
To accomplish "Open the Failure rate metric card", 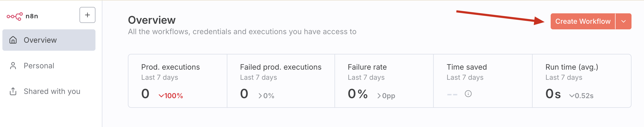I will pyautogui.click(x=384, y=81).
